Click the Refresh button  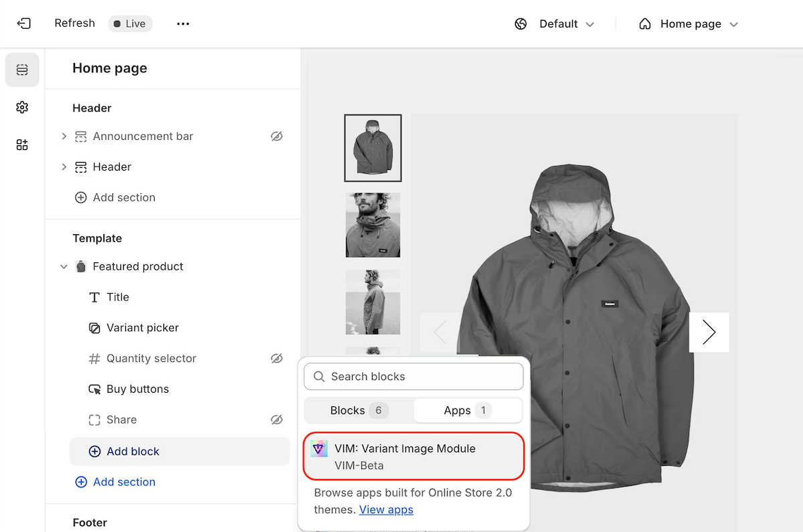74,23
